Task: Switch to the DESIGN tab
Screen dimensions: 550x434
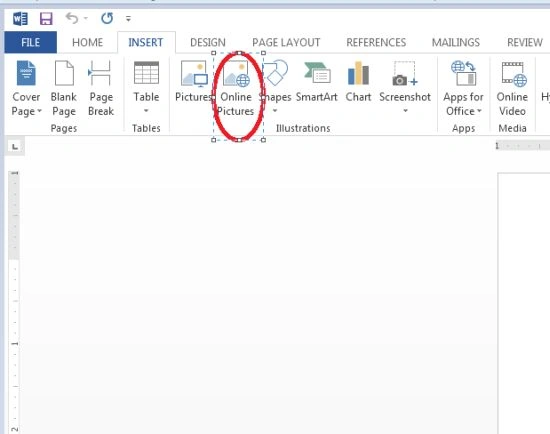Action: (x=208, y=42)
